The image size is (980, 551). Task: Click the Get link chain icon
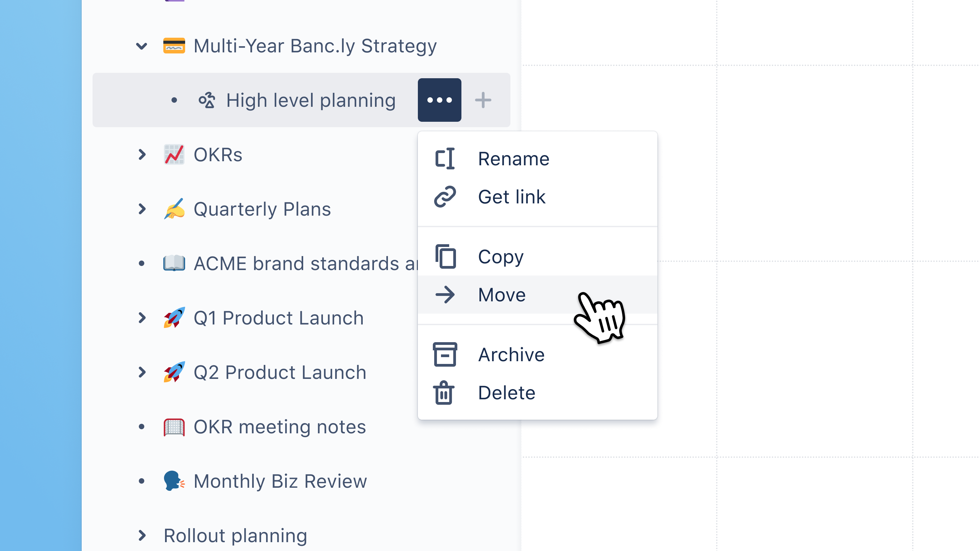click(x=445, y=197)
